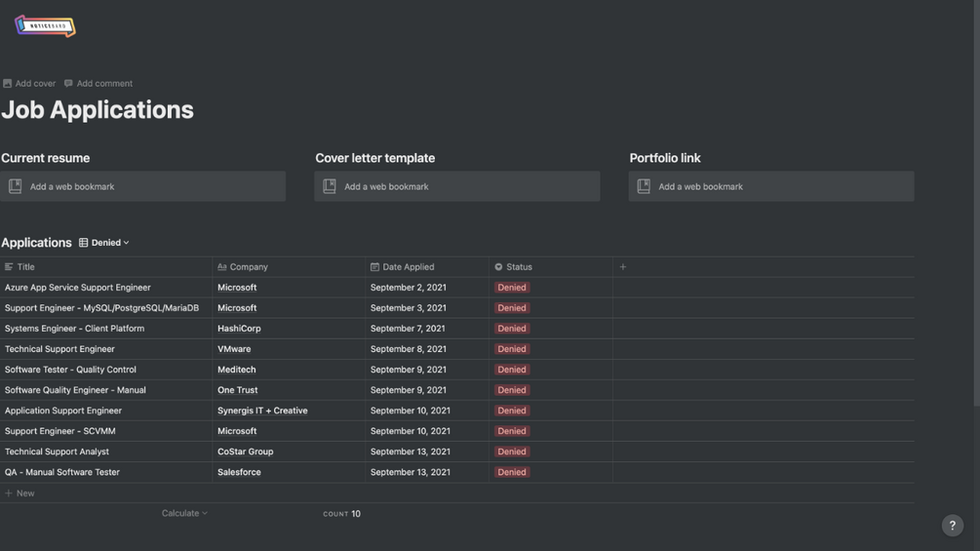Click the bookmark icon under Current resume
This screenshot has height=551, width=980.
click(16, 186)
